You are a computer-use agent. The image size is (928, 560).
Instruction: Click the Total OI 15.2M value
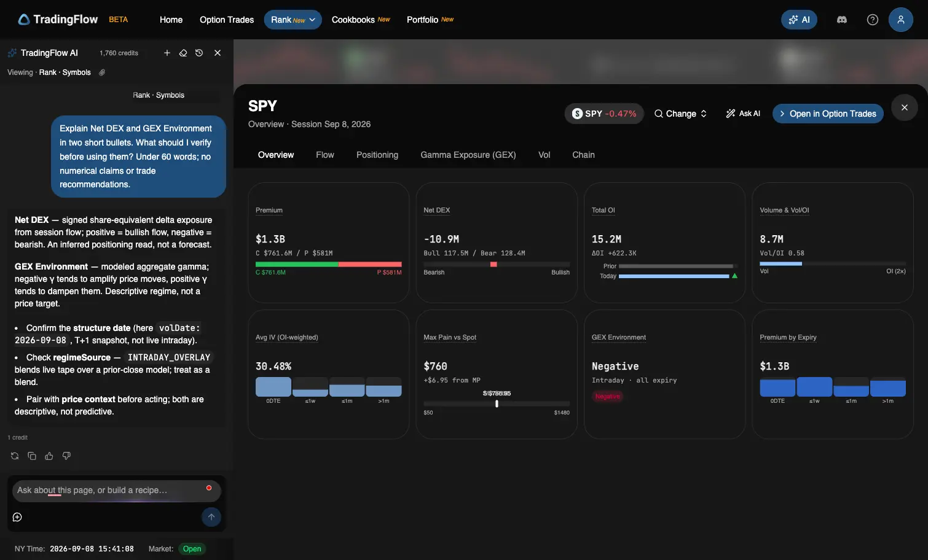(x=607, y=239)
